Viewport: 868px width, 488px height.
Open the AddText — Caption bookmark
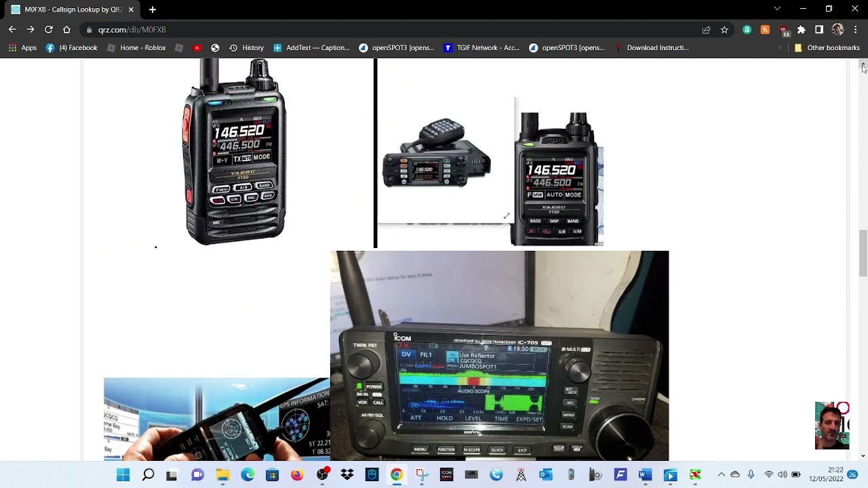click(x=311, y=48)
